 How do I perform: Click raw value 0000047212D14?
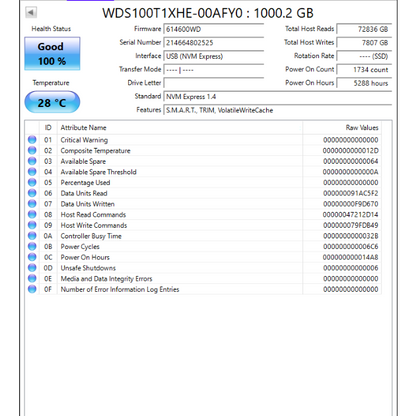point(350,215)
